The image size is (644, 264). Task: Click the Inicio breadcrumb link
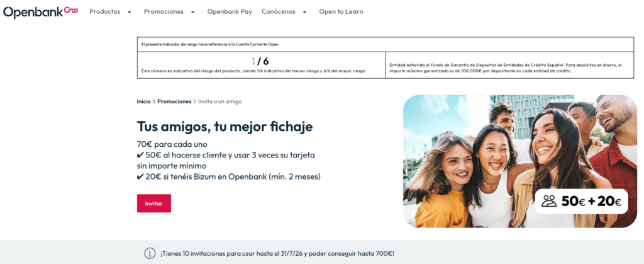click(x=144, y=101)
